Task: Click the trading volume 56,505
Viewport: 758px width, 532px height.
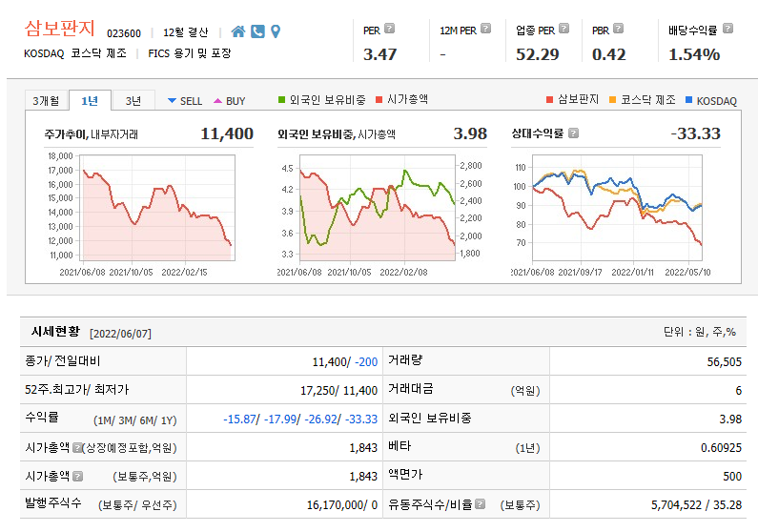Action: (725, 362)
